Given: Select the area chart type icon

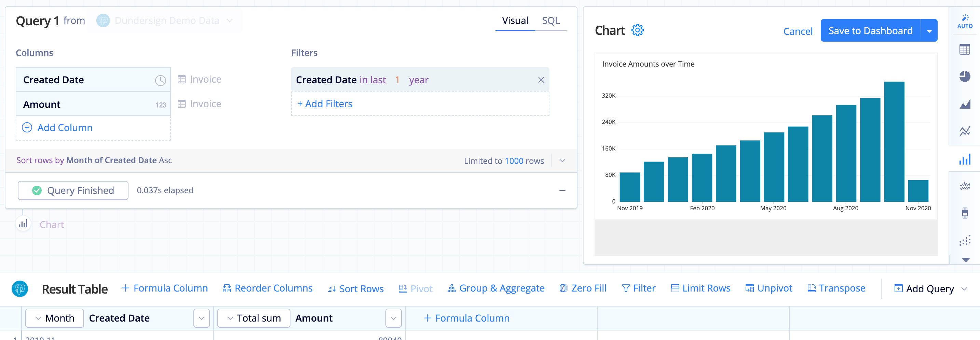Looking at the screenshot, I should point(965,104).
